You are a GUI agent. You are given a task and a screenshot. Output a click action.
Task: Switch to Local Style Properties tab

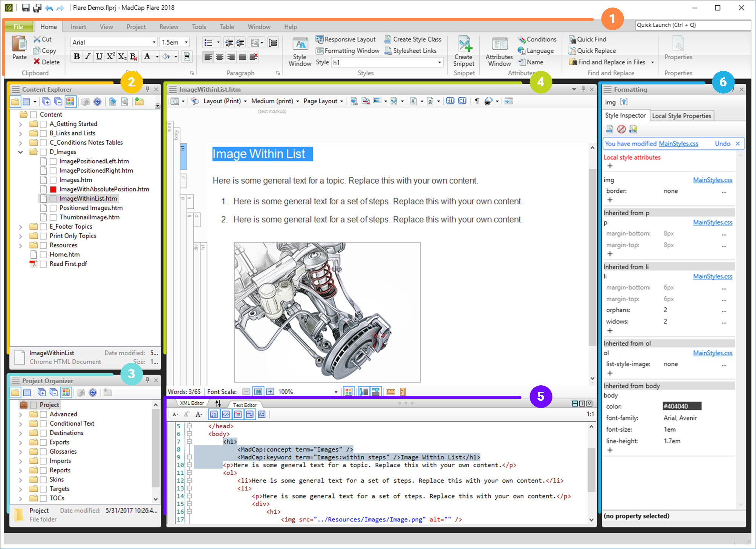click(x=681, y=116)
